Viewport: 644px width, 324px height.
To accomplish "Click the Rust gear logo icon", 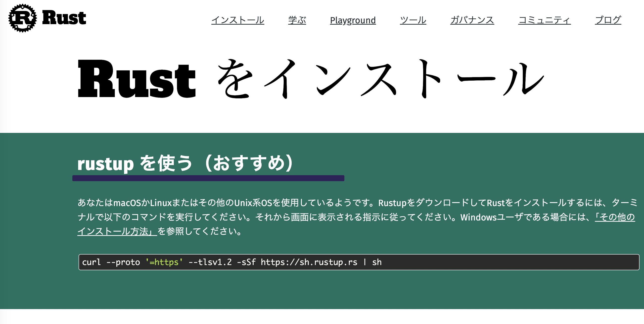I will point(22,18).
